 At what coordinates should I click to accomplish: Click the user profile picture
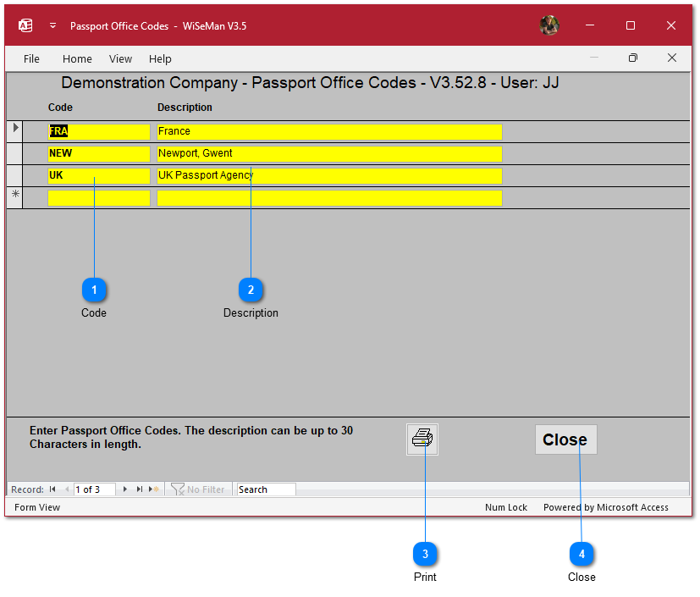[548, 25]
